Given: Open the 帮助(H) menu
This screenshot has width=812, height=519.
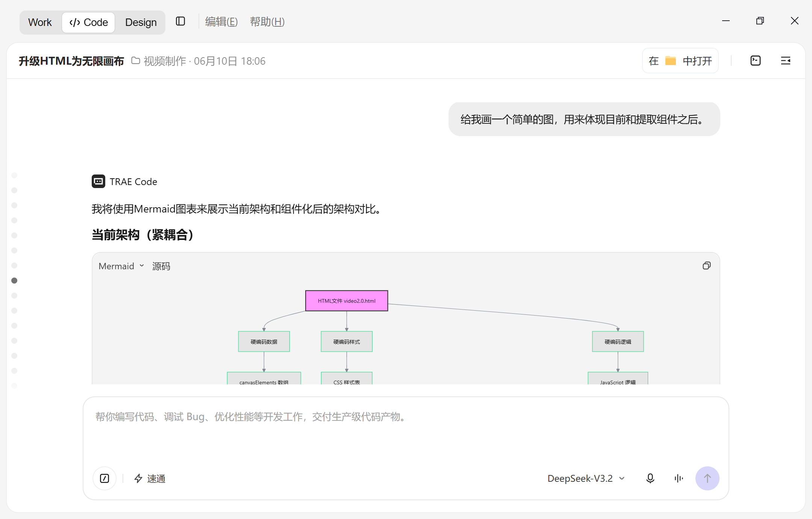Looking at the screenshot, I should 267,22.
